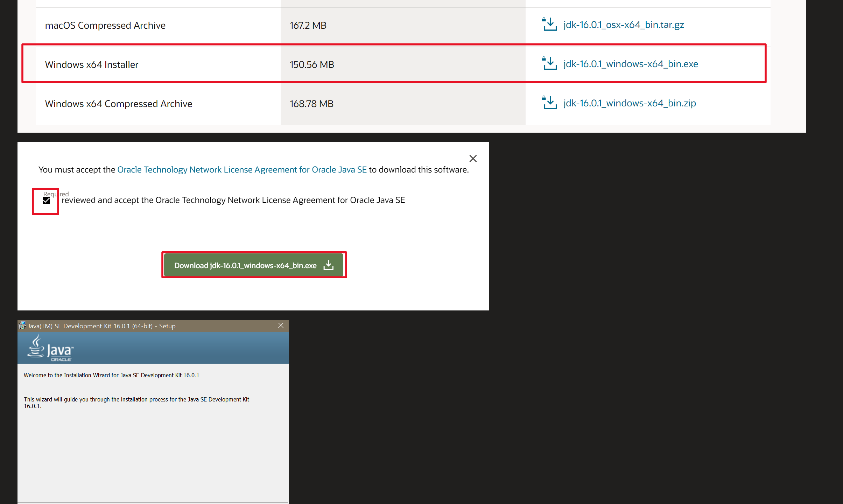Viewport: 843px width, 504px height.
Task: Open the Oracle Technology Network License Agreement link
Action: [x=242, y=170]
